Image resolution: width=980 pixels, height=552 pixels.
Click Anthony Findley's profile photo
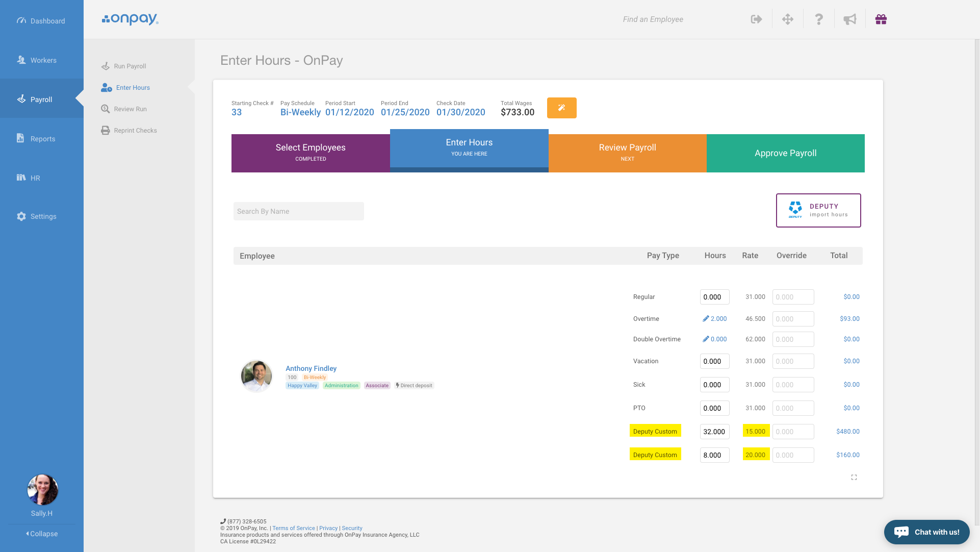(256, 377)
